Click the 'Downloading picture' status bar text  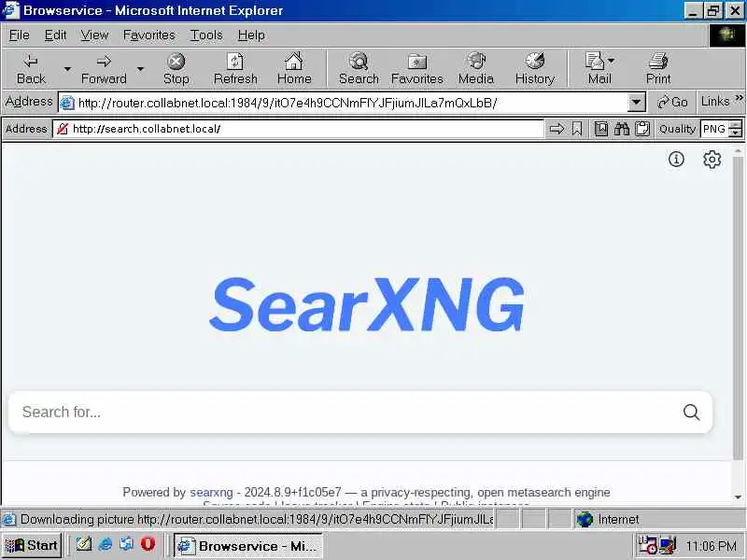(256, 519)
